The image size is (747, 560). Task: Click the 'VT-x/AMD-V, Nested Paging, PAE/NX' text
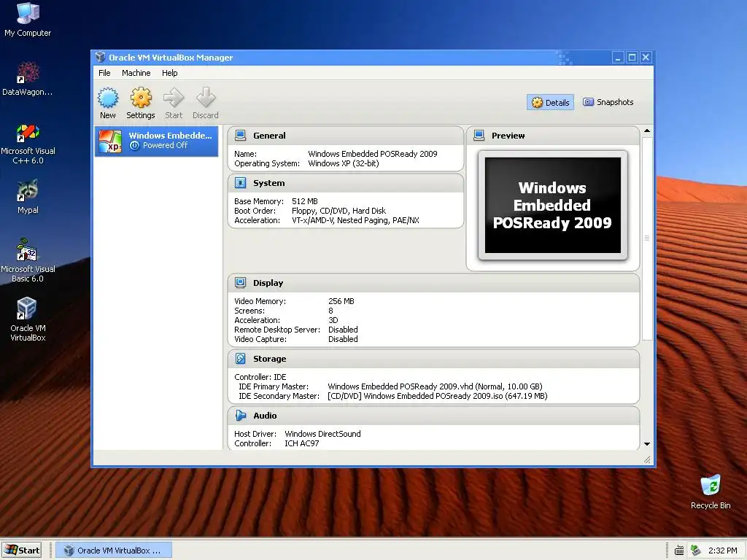(x=355, y=220)
